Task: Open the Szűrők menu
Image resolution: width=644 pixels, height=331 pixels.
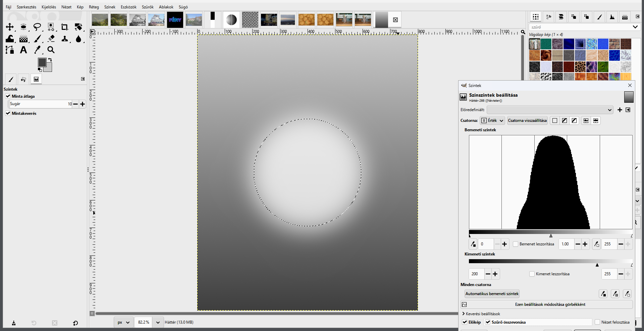Action: pos(148,7)
